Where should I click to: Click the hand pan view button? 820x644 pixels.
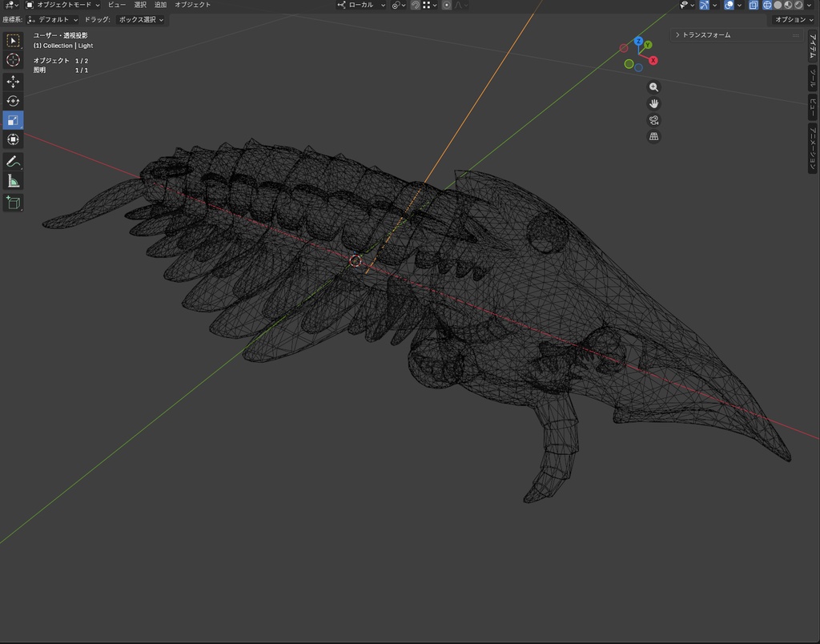coord(653,103)
